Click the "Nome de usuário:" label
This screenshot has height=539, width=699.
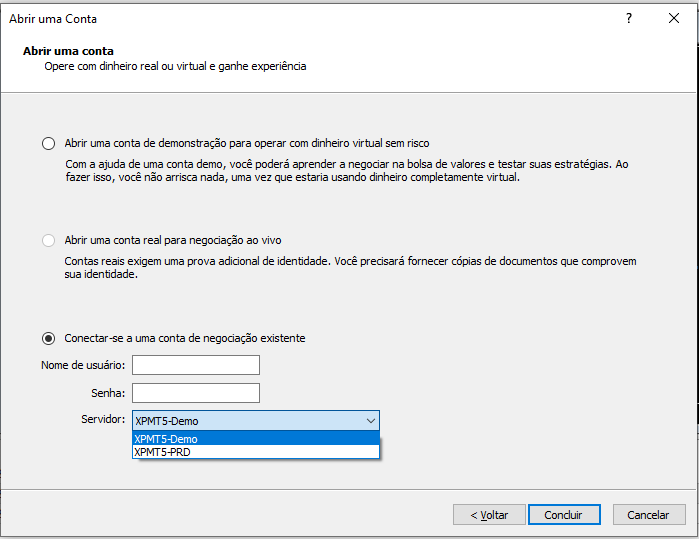83,365
